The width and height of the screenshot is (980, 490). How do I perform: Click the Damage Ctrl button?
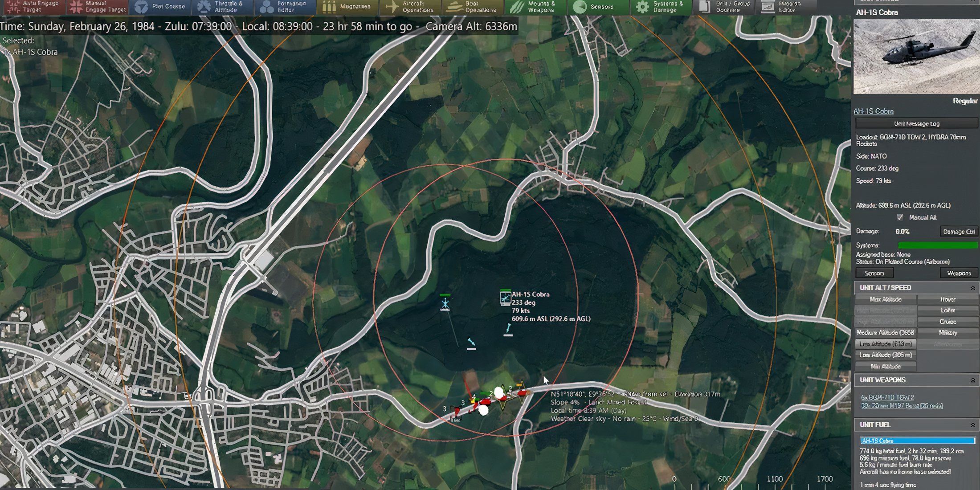[x=959, y=232]
